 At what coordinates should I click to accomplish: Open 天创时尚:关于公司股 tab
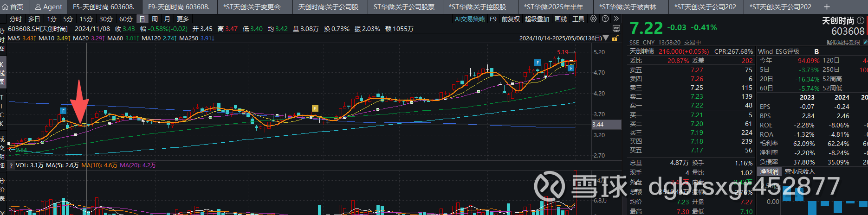pyautogui.click(x=328, y=6)
